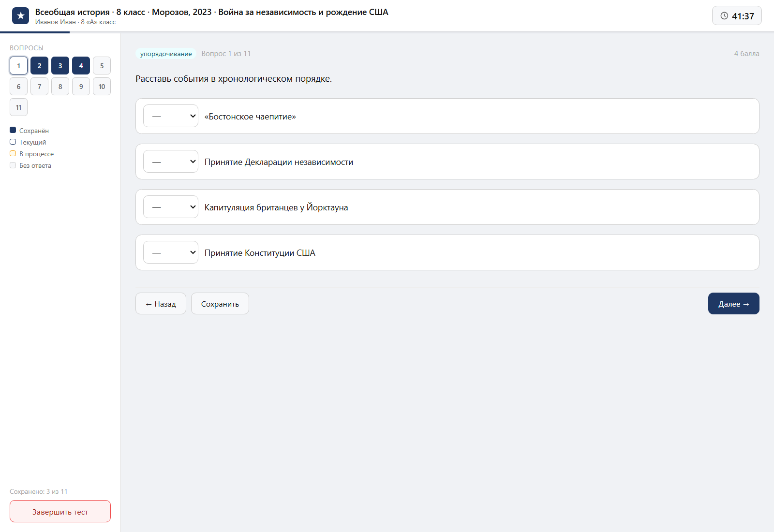Save answer with Сохранить button
This screenshot has height=532, width=774.
pyautogui.click(x=220, y=304)
